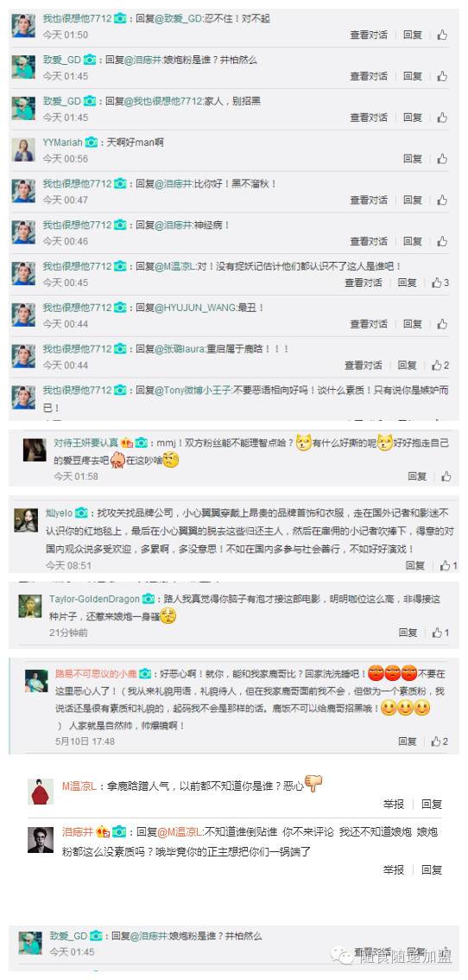Reply to 对待王妍要认真's comment
Screen dimensions: 468x980
417,476
